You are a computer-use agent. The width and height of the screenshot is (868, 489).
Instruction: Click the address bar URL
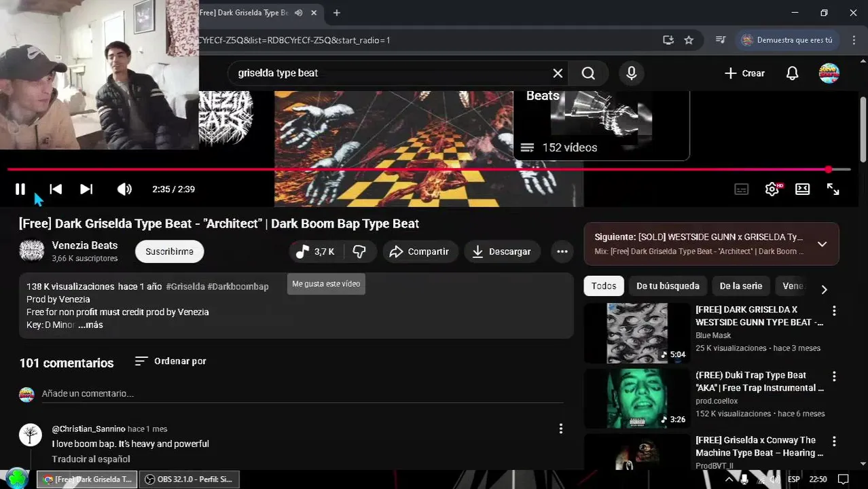tap(294, 40)
